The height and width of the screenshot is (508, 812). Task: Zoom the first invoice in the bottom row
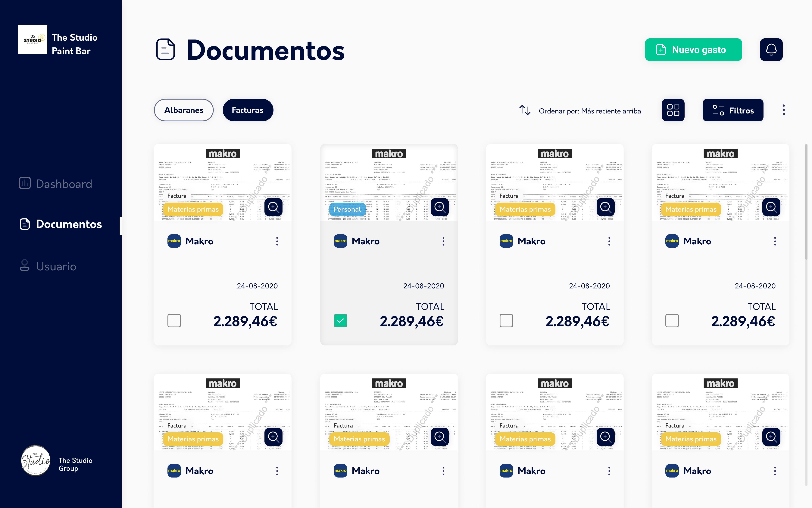point(273,437)
